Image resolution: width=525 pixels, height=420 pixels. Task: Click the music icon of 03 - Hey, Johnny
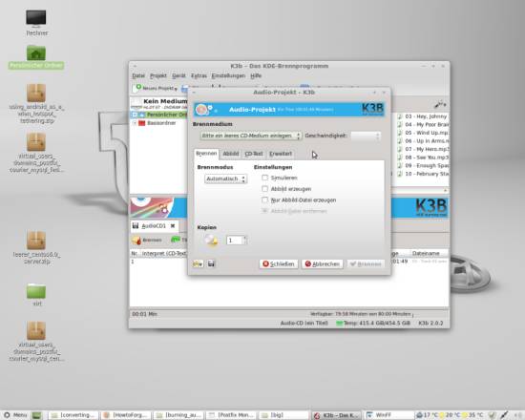click(399, 116)
